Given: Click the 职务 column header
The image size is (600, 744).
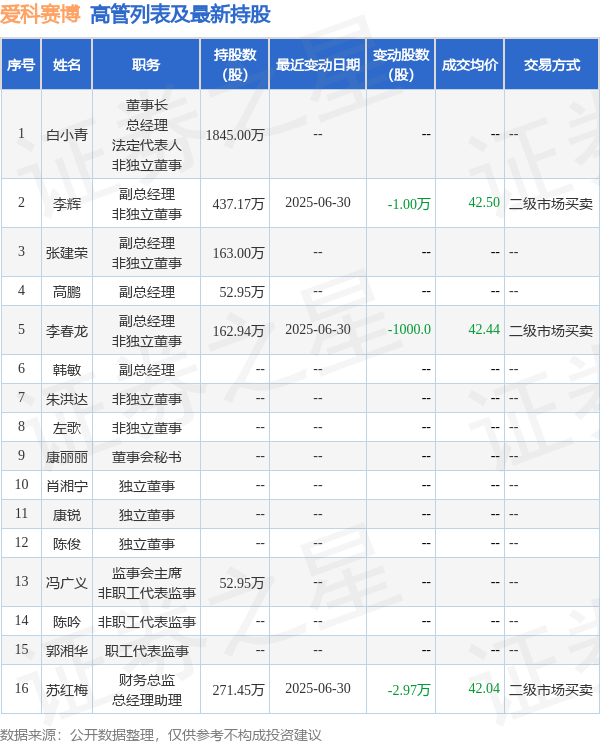Looking at the screenshot, I should 146,65.
